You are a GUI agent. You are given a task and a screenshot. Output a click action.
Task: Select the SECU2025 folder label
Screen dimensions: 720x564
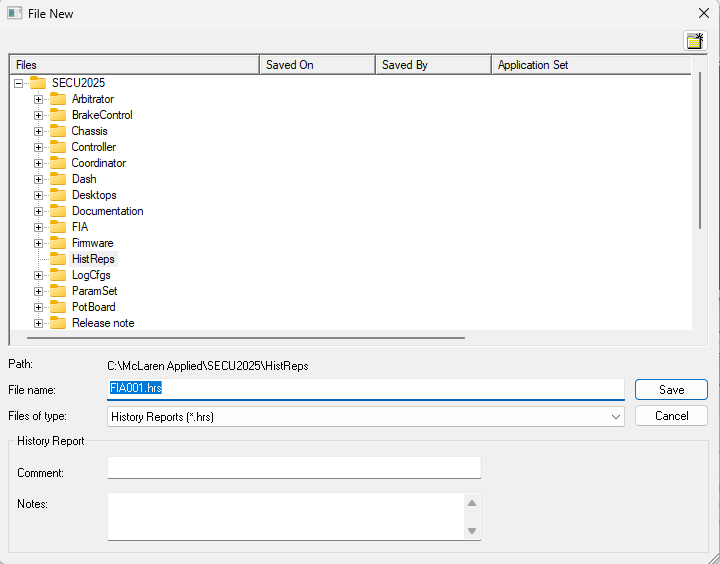(x=78, y=83)
